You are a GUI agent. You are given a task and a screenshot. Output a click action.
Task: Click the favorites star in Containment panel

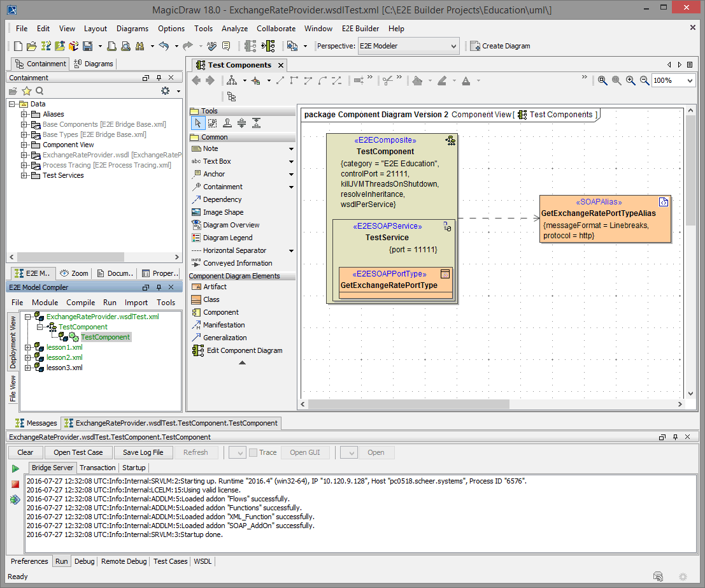(27, 91)
